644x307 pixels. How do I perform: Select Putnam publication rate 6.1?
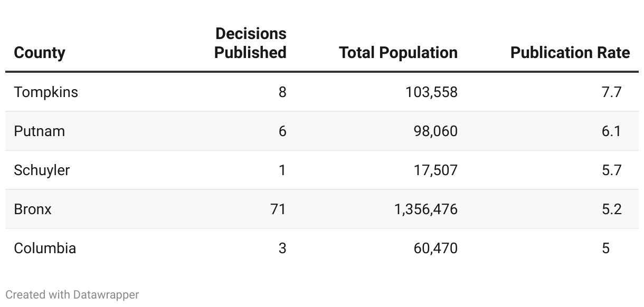point(611,131)
